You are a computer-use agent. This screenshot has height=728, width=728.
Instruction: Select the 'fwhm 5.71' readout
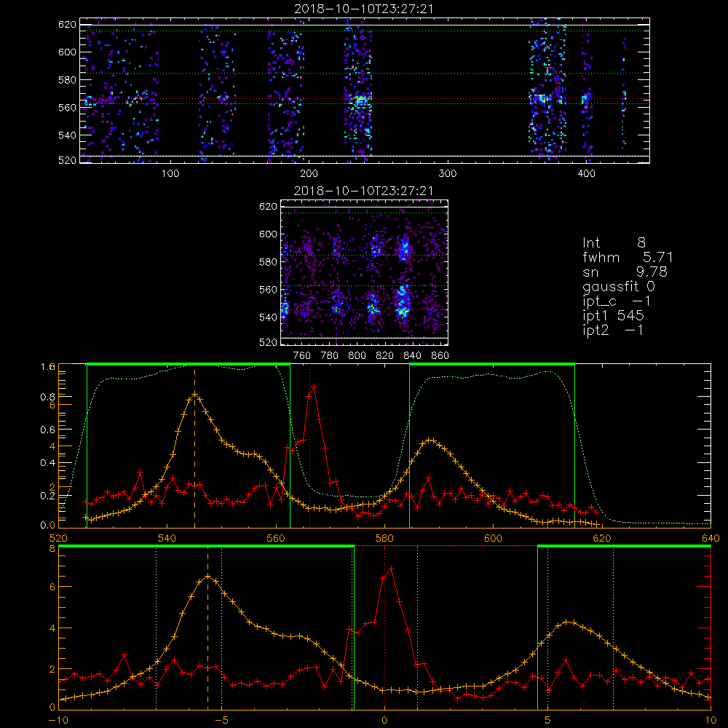tap(628, 257)
